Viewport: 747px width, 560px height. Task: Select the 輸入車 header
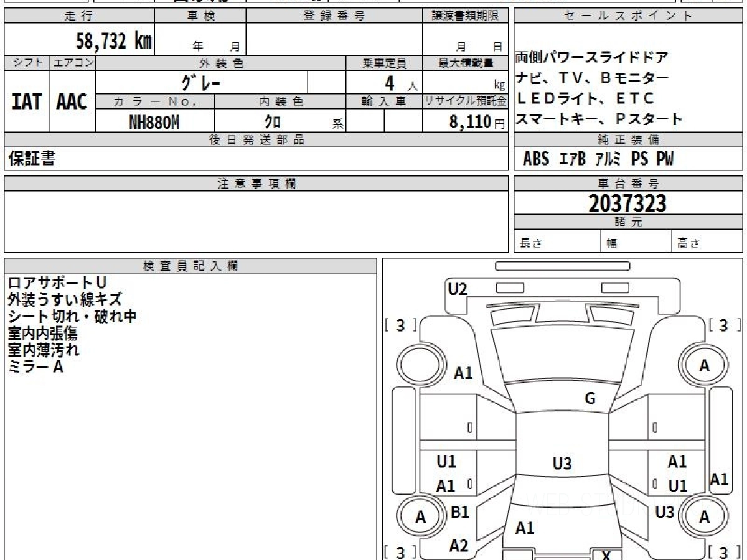[x=384, y=101]
